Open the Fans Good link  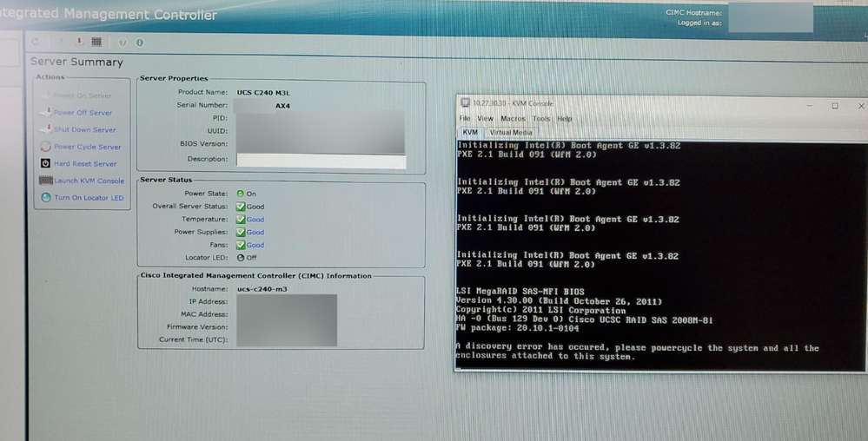pyautogui.click(x=255, y=245)
